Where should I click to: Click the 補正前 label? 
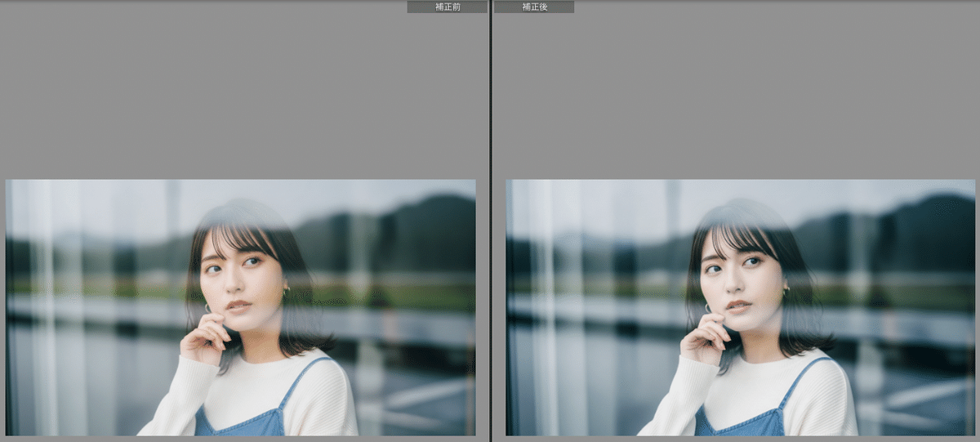pyautogui.click(x=447, y=7)
